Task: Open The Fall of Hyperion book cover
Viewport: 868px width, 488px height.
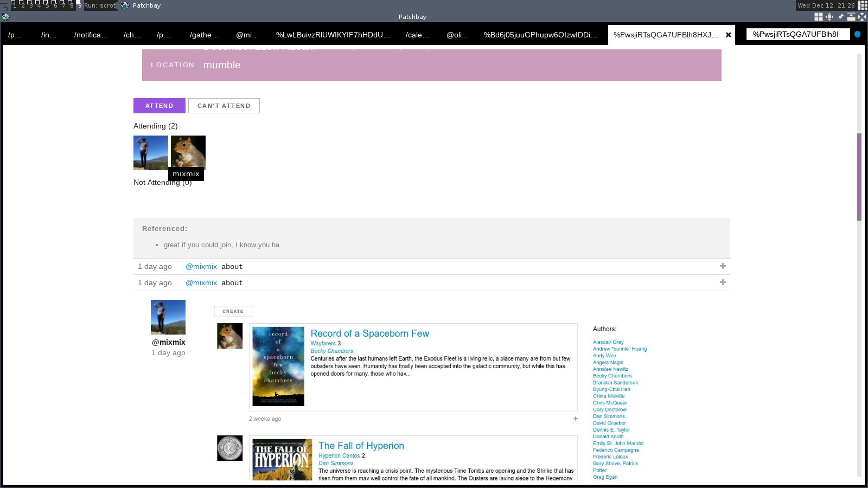Action: 283,460
